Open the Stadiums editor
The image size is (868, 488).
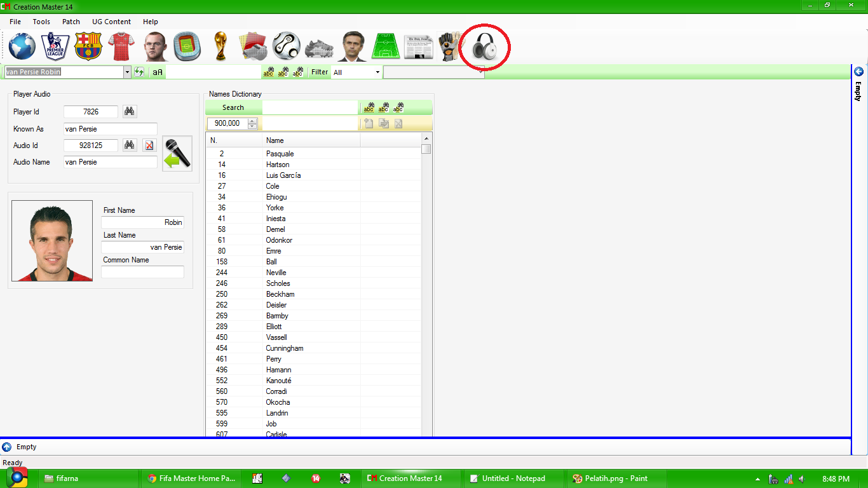coord(186,46)
